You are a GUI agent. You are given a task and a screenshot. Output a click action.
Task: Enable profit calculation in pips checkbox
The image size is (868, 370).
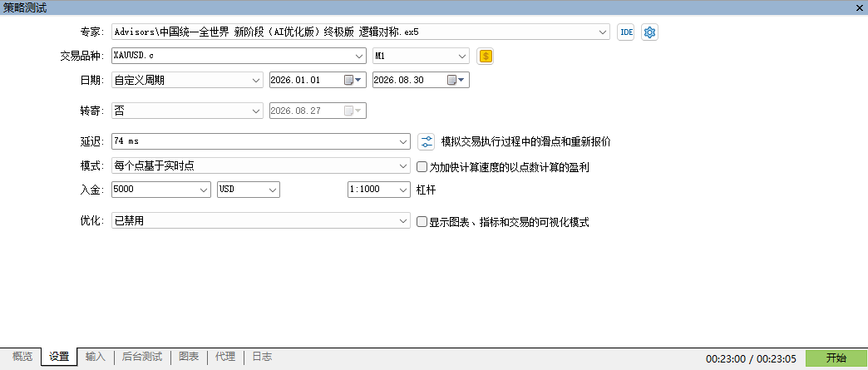point(422,167)
